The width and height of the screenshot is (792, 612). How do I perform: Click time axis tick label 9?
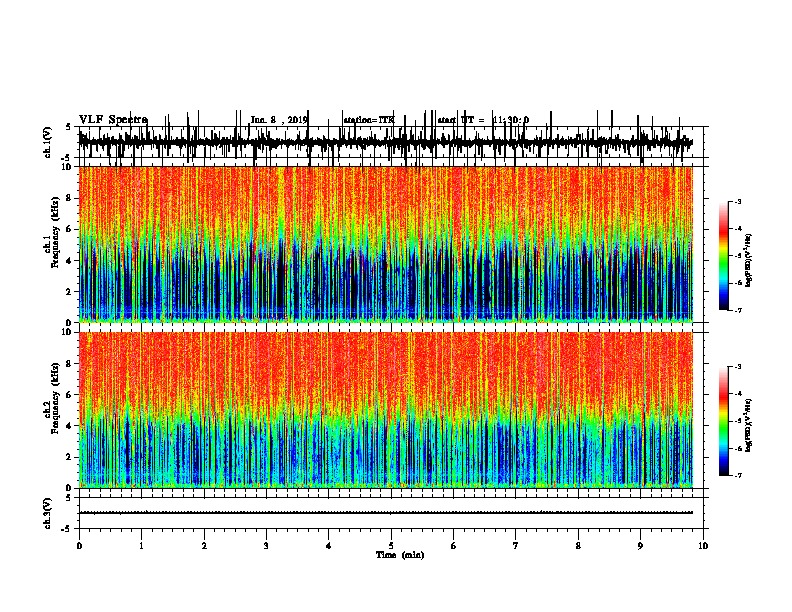[x=640, y=546]
